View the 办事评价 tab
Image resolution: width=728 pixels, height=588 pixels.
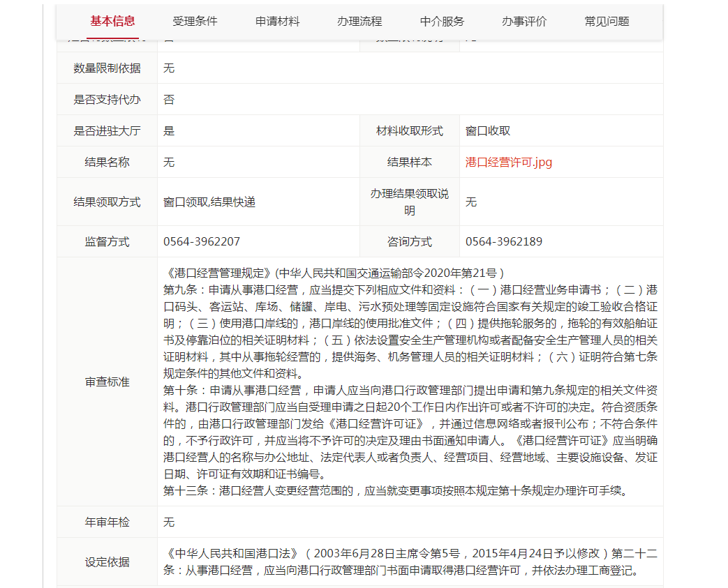[x=524, y=22]
